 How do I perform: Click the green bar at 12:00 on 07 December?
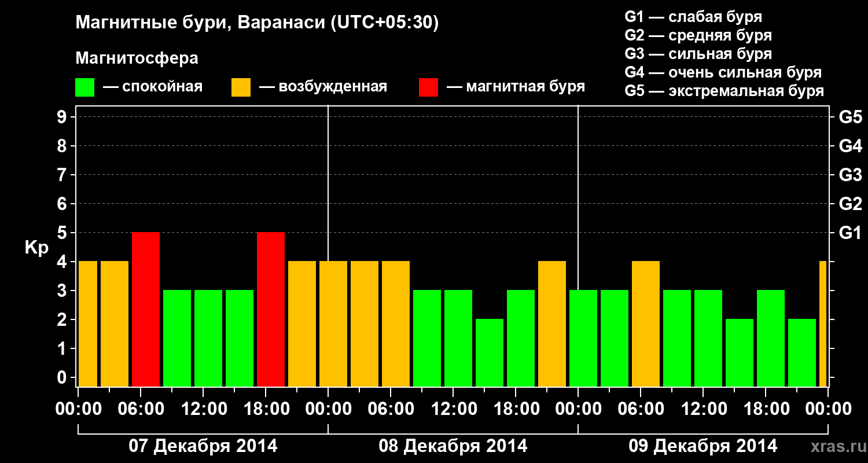208,339
